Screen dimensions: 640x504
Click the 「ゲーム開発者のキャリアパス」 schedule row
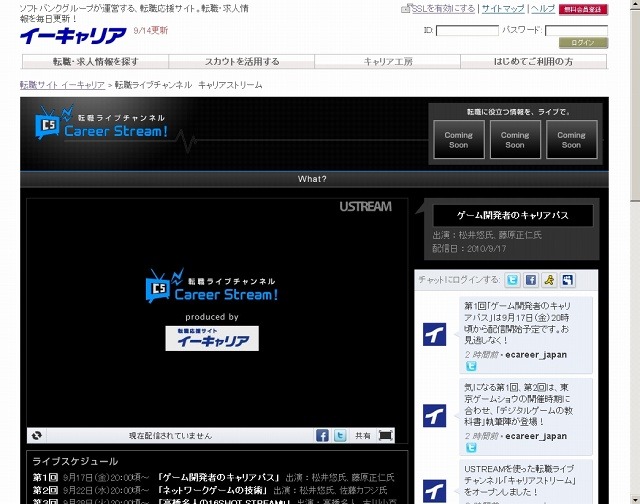[x=213, y=477]
